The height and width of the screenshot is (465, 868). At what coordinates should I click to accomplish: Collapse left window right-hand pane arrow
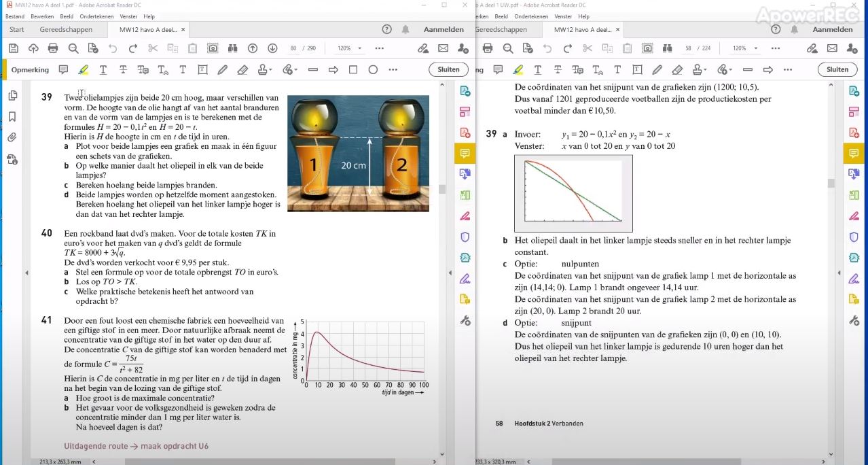click(x=449, y=273)
